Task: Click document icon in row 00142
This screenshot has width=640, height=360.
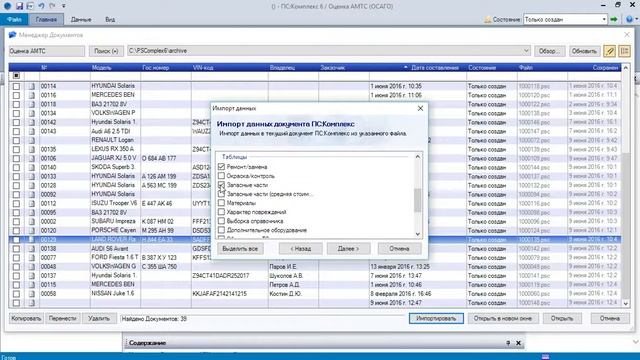Action: (32, 122)
